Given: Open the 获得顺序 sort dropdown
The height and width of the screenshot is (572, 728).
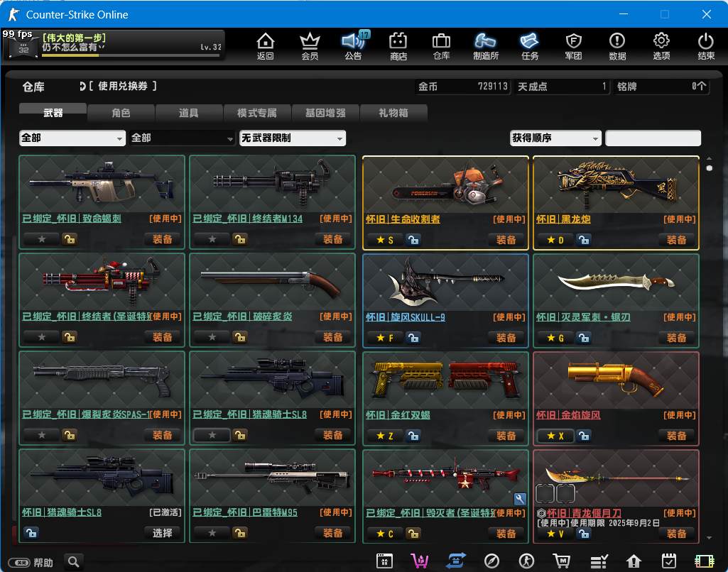Looking at the screenshot, I should (555, 138).
